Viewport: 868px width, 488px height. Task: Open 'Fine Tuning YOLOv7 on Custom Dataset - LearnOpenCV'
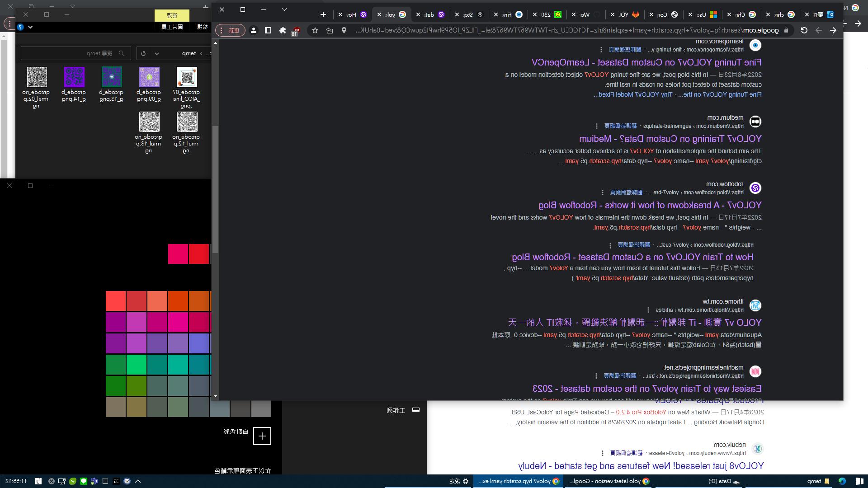pos(646,62)
